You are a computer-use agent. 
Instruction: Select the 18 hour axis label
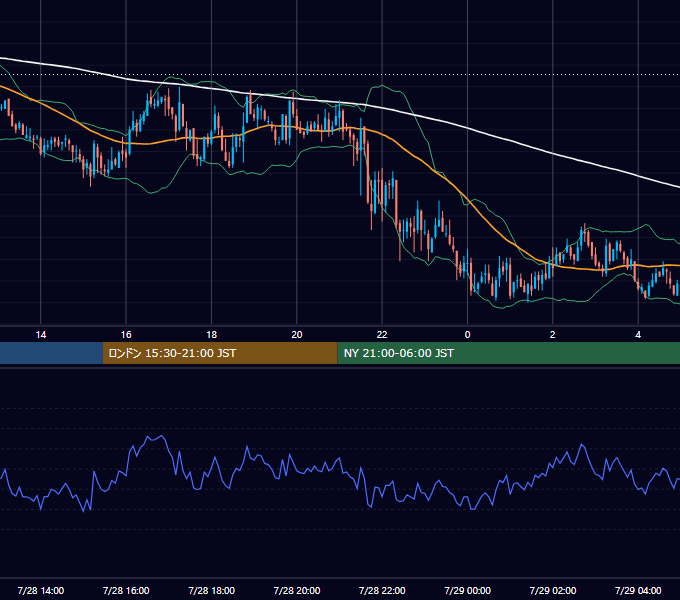(211, 335)
